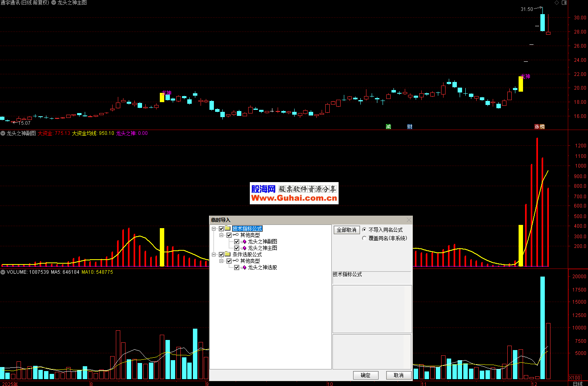
Task: Collapse the 技术指标公式 tree node
Action: coord(214,229)
